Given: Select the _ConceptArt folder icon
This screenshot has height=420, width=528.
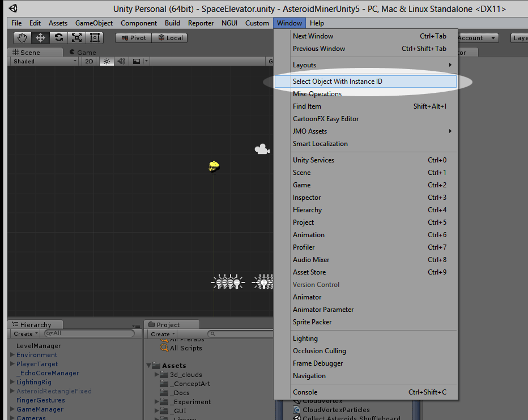Looking at the screenshot, I should coord(164,384).
